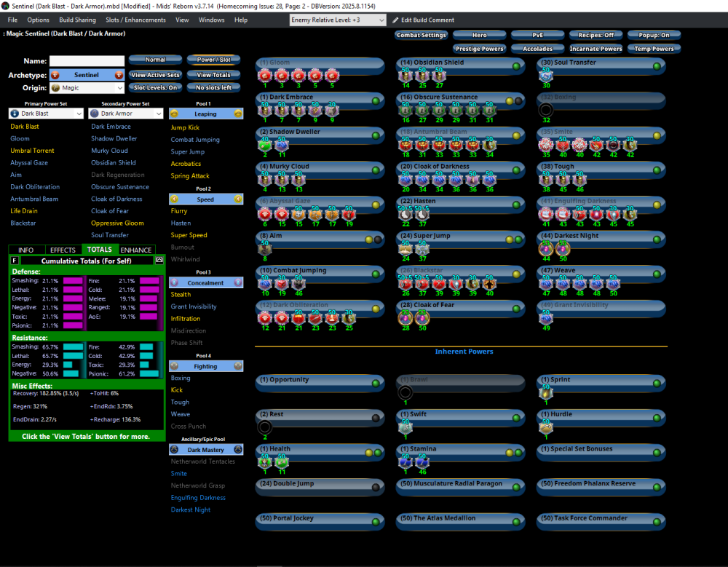The image size is (728, 567).
Task: Click the Soul Transfer enhancement slot icon
Action: click(547, 75)
